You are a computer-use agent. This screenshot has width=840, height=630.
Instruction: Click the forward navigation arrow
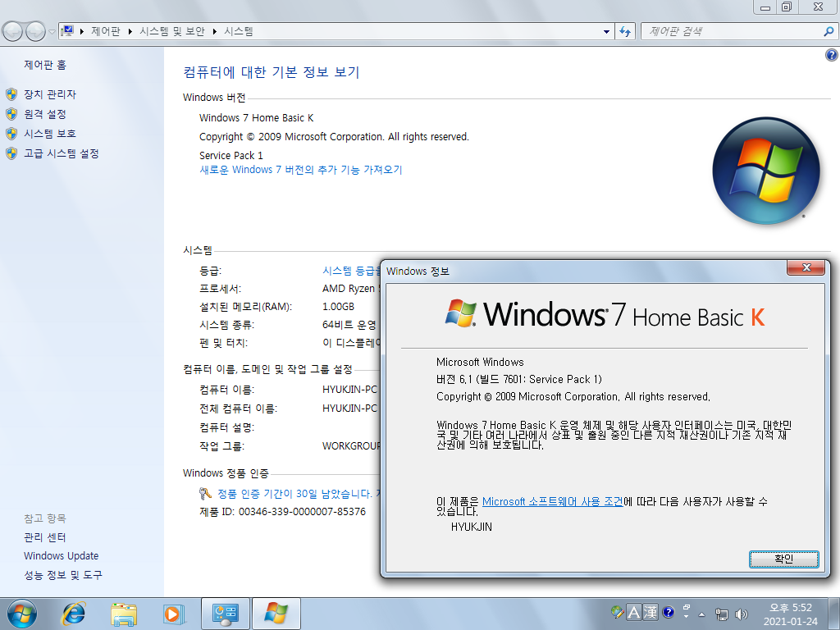[x=35, y=32]
